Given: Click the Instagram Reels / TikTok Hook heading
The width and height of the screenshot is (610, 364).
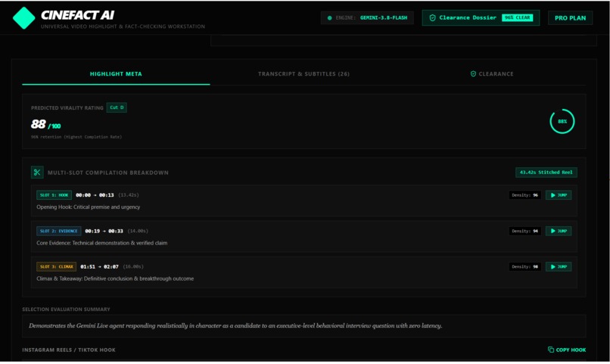Looking at the screenshot, I should 69,350.
